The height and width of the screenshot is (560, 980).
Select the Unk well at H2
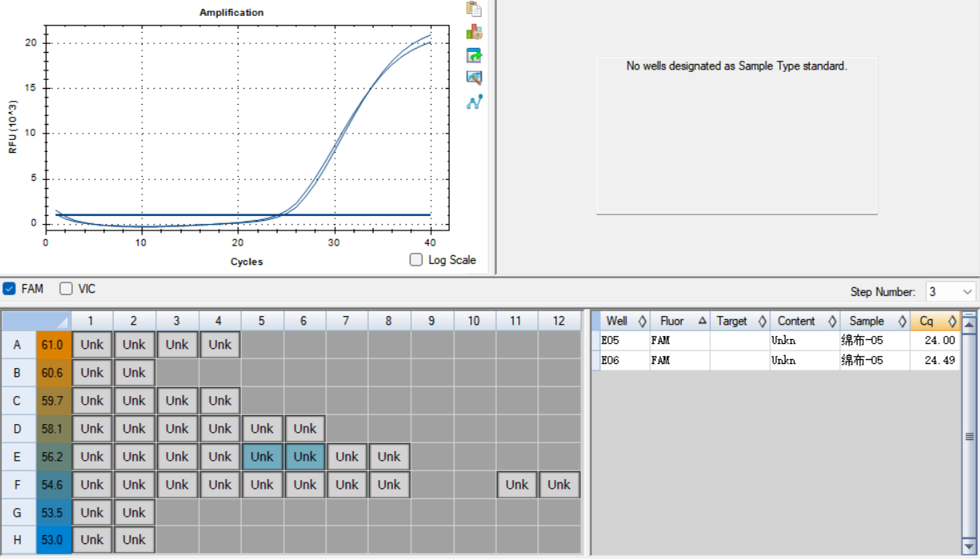pyautogui.click(x=134, y=540)
